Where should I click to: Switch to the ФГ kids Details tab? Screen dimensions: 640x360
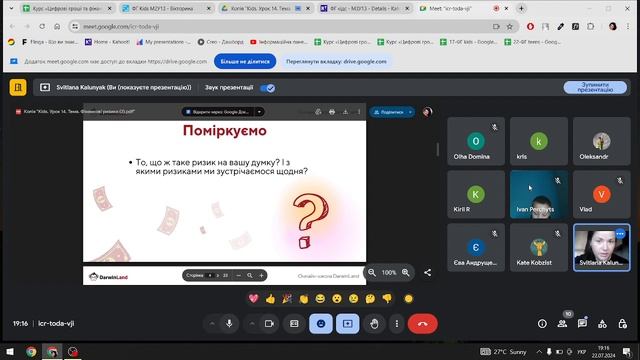[365, 8]
